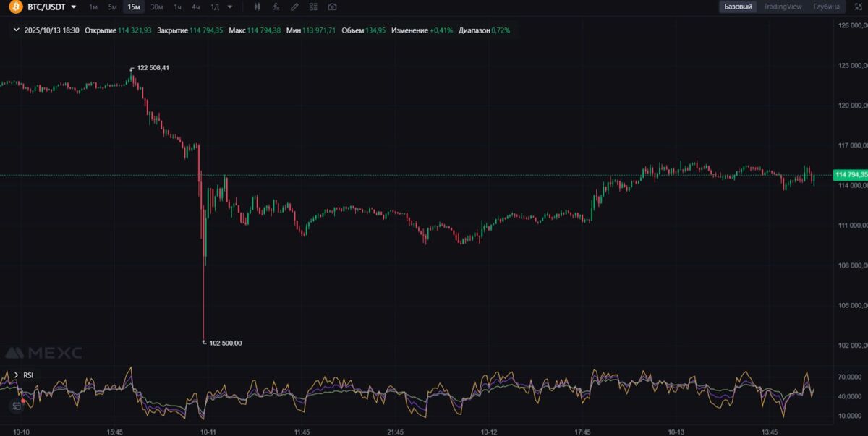Select the 30м timeframe
This screenshot has height=436, width=868.
click(156, 7)
